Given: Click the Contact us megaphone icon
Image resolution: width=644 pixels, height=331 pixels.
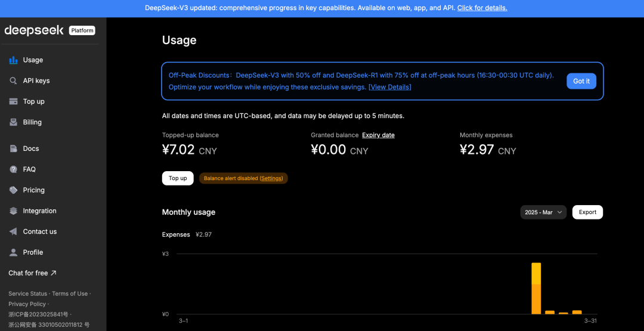Looking at the screenshot, I should point(13,231).
